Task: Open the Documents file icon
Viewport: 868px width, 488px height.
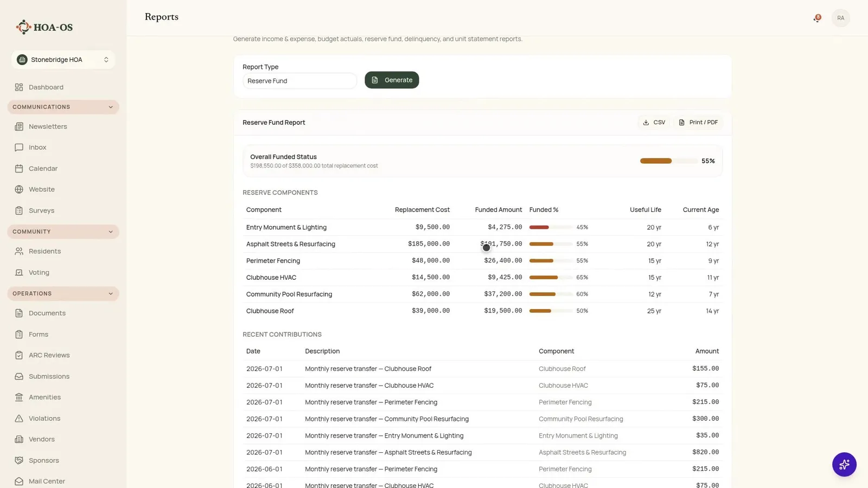Action: pos(19,313)
